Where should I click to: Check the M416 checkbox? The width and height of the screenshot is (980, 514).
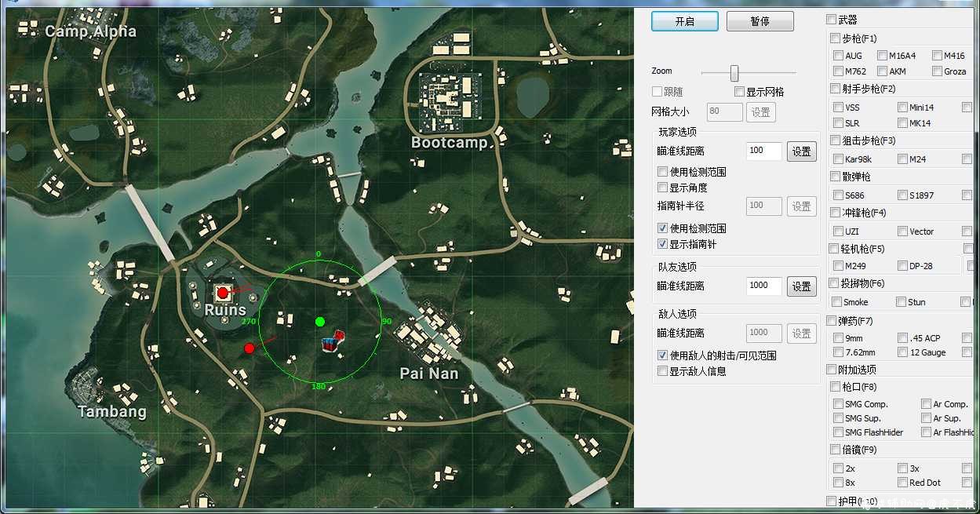(937, 56)
